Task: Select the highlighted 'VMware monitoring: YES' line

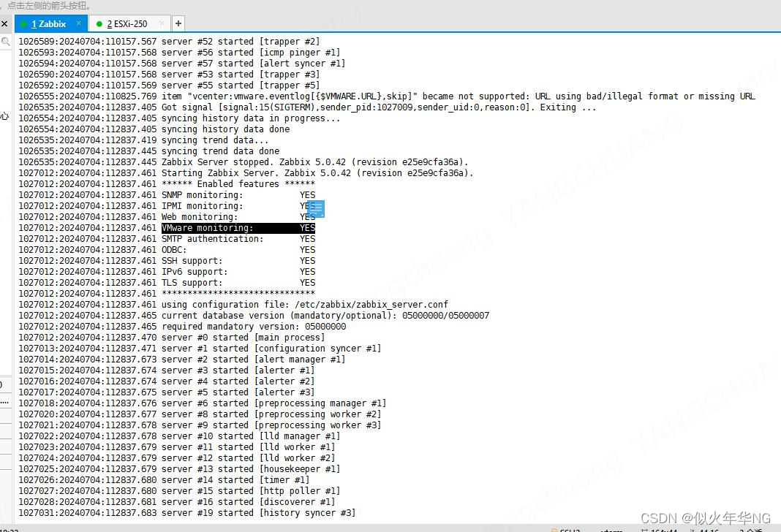Action: click(238, 228)
